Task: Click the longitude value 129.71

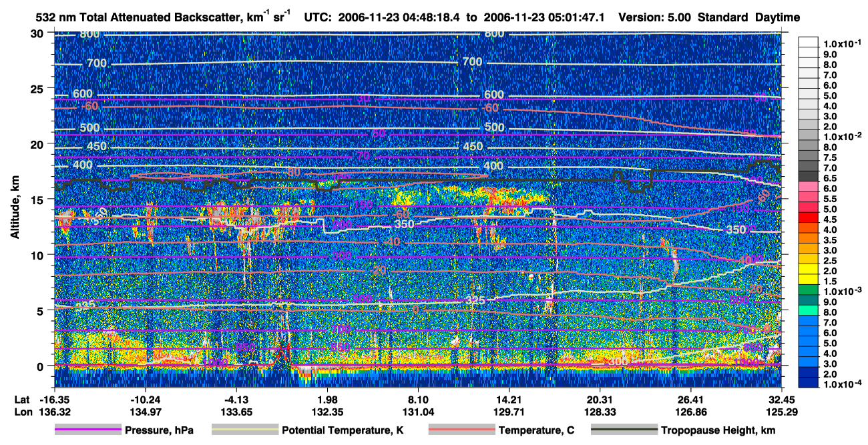Action: tap(509, 412)
